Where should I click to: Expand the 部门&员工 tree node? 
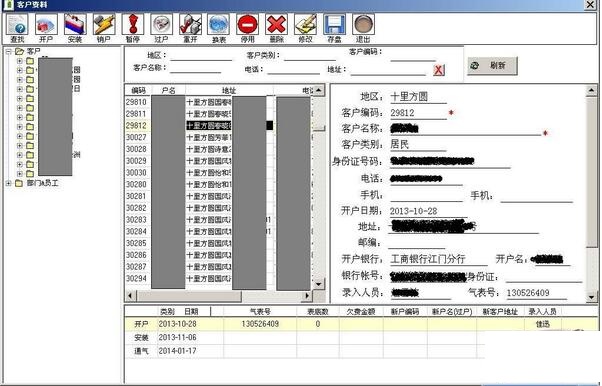point(8,183)
